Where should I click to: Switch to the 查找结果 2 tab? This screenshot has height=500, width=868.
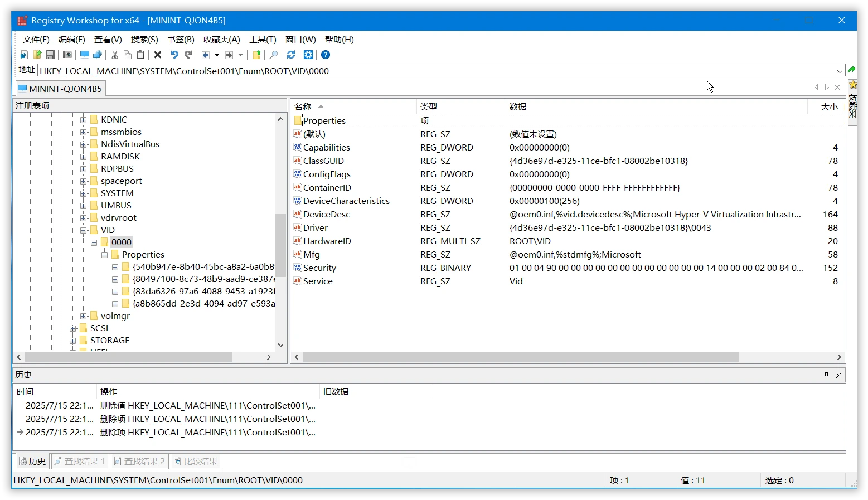coord(139,461)
